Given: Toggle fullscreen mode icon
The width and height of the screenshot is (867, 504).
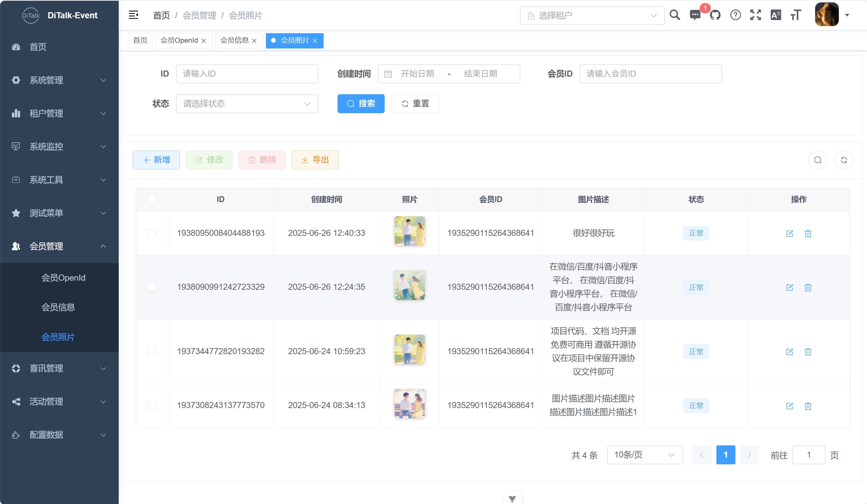Looking at the screenshot, I should point(755,15).
